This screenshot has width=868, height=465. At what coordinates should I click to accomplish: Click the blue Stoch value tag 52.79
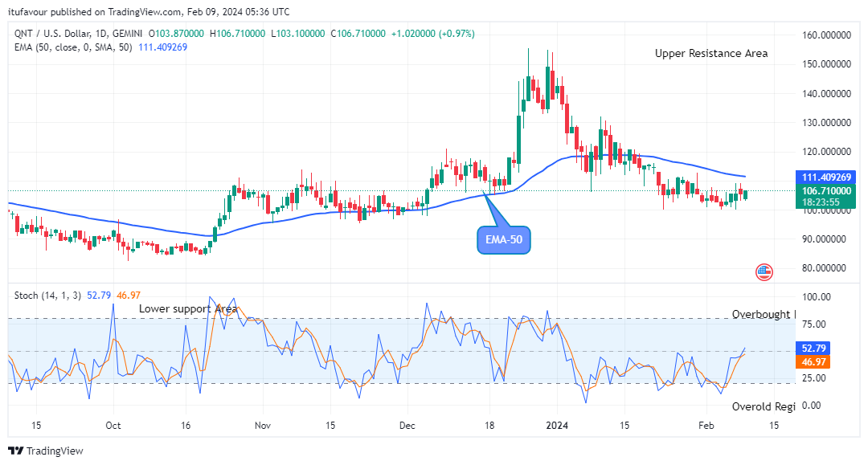coord(813,349)
